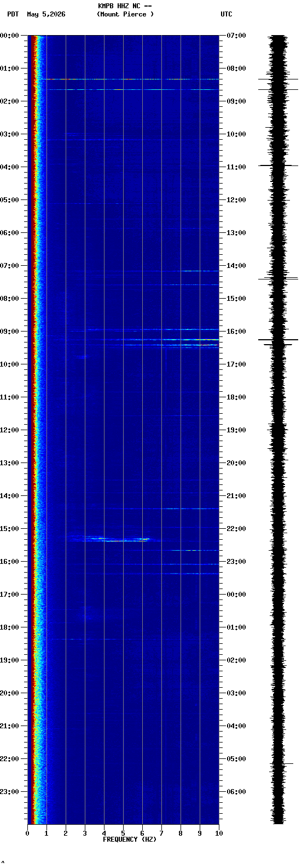
Task: Click the PDT '00:00' time label
Action: pos(9,36)
